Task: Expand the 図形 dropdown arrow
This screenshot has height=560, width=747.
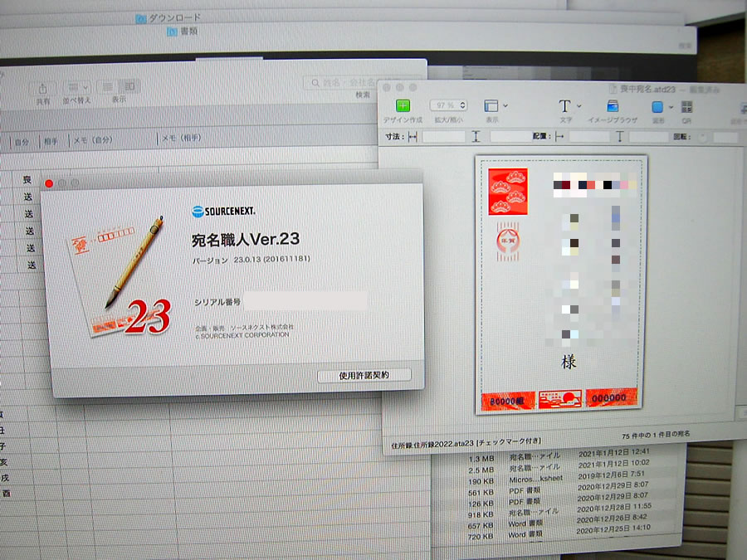Action: pos(671,107)
